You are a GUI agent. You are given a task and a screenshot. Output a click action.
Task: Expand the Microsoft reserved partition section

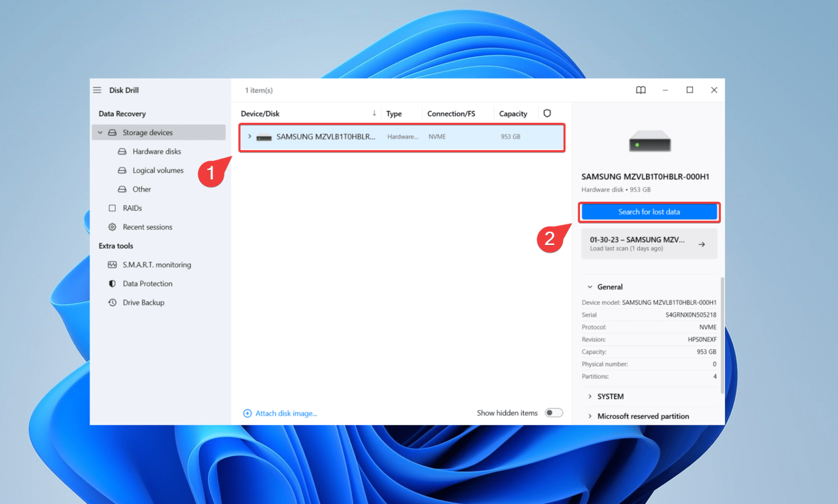click(590, 416)
